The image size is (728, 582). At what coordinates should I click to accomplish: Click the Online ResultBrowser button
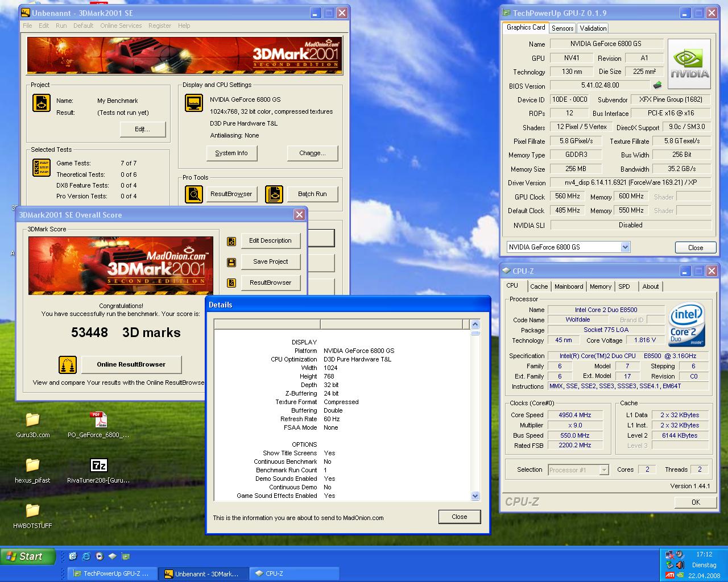coord(131,365)
